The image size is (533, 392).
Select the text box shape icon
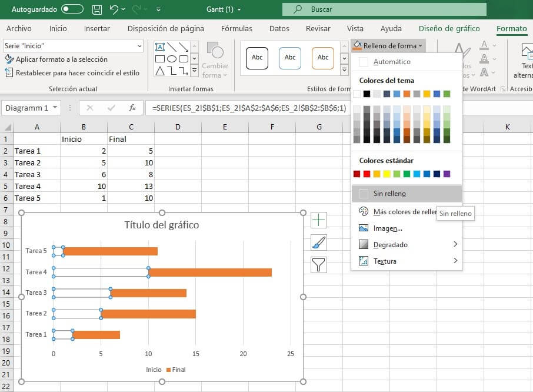(160, 47)
